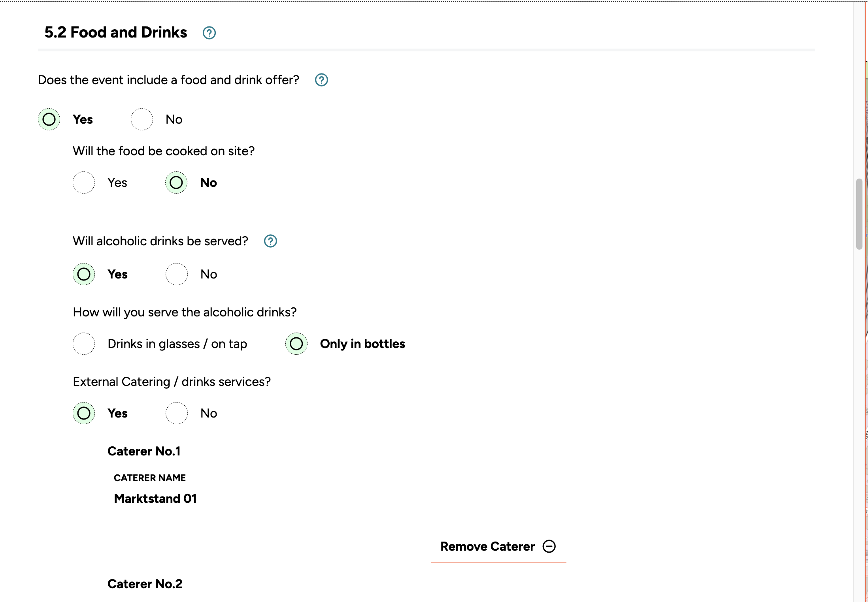Click help icon beside Food and Drinks heading

(209, 33)
